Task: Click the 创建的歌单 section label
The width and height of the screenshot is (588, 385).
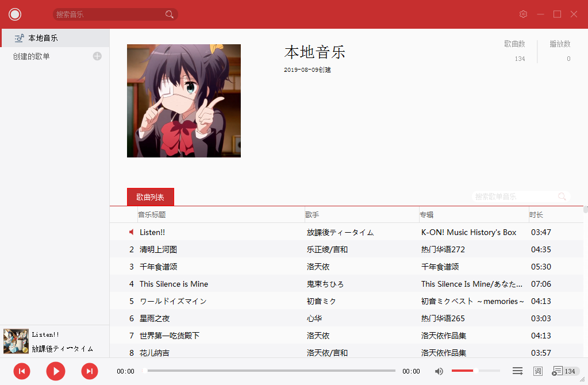Action: pyautogui.click(x=32, y=56)
